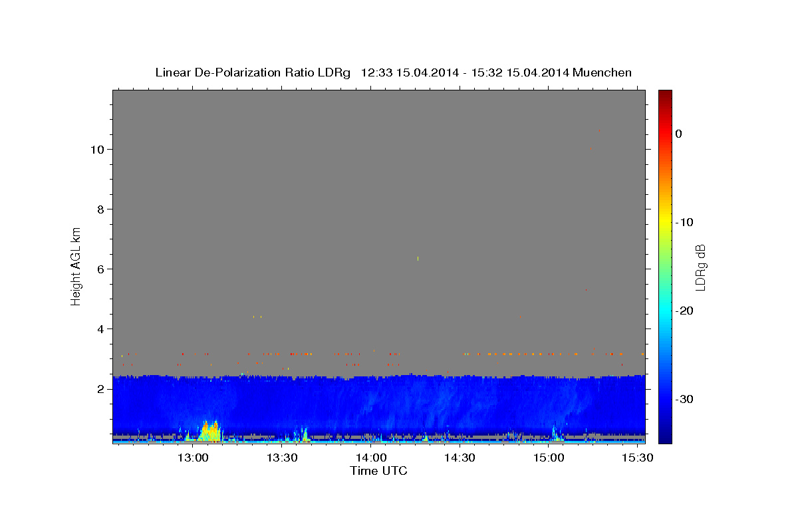Click the cyan -20 dB colorbar region
Screen dimensions: 798x532
tap(665, 311)
